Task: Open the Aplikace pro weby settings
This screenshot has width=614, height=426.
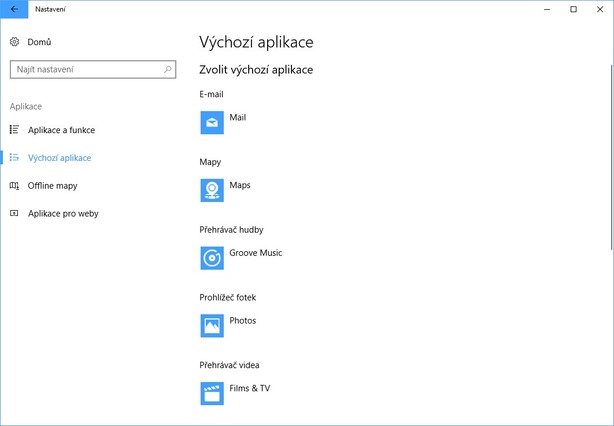Action: click(x=63, y=213)
